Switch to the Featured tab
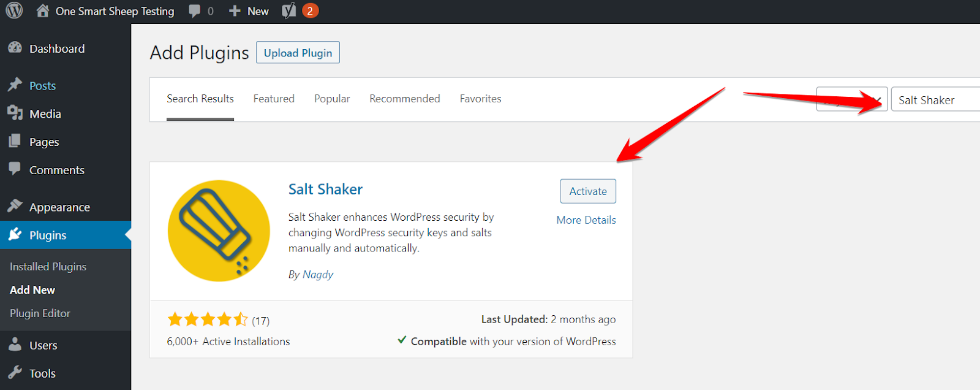980x390 pixels. tap(274, 99)
